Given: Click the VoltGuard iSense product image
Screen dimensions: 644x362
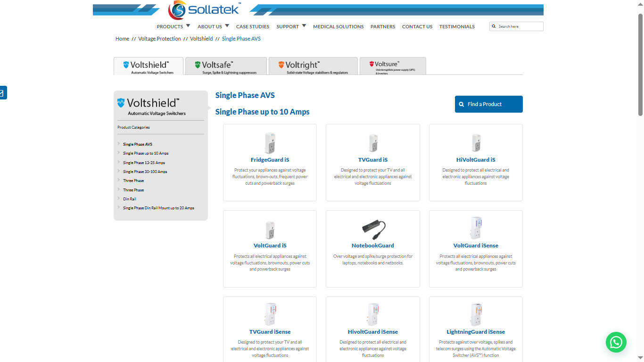Looking at the screenshot, I should tap(475, 229).
